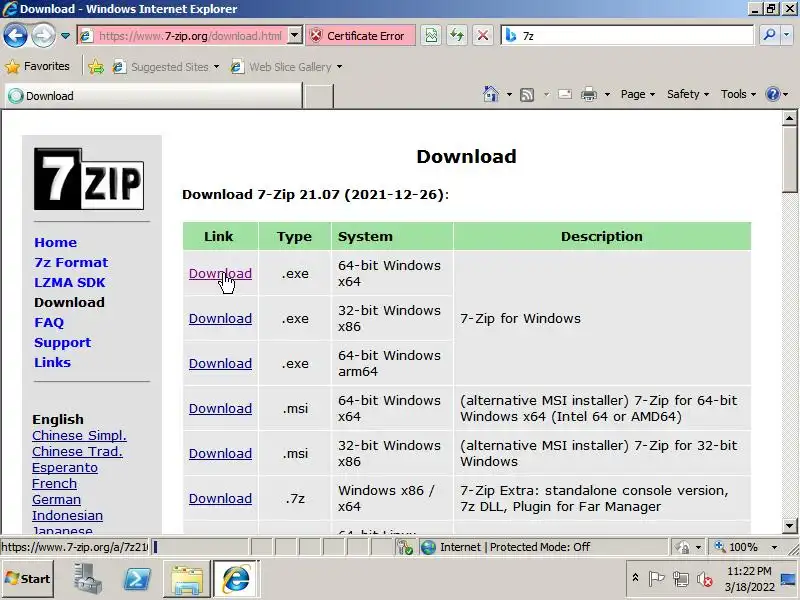This screenshot has width=800, height=600.
Task: Download the 32-bit x86 .msi installer
Action: [220, 454]
